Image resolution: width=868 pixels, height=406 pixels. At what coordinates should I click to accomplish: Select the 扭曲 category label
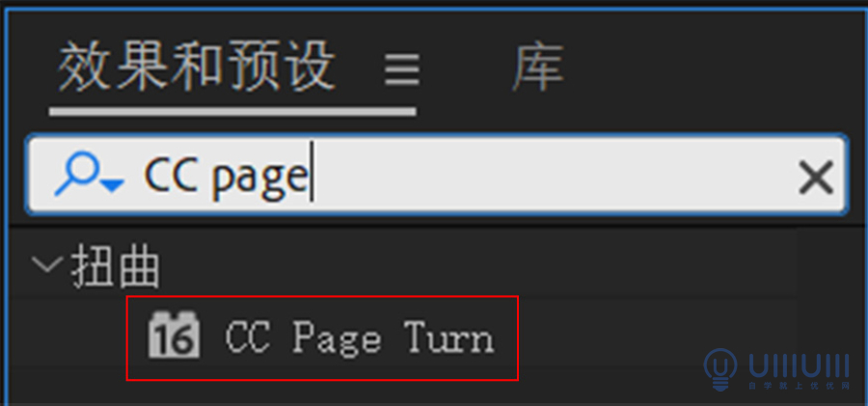point(115,268)
